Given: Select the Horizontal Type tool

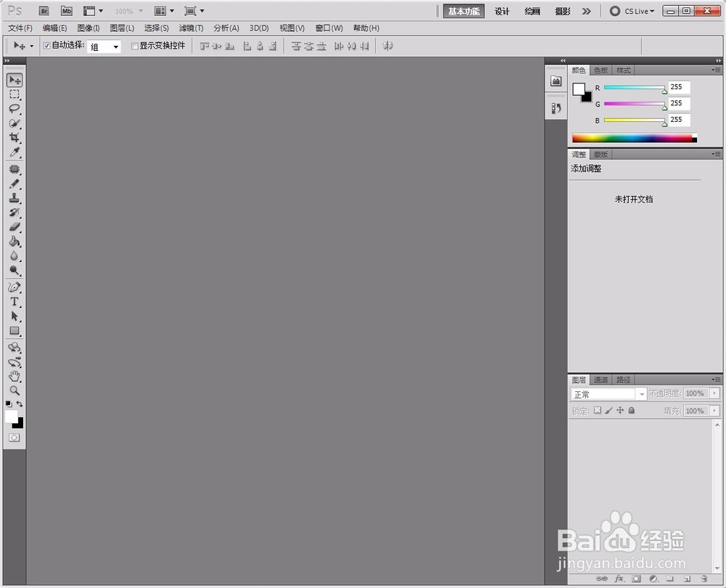Looking at the screenshot, I should [x=15, y=302].
